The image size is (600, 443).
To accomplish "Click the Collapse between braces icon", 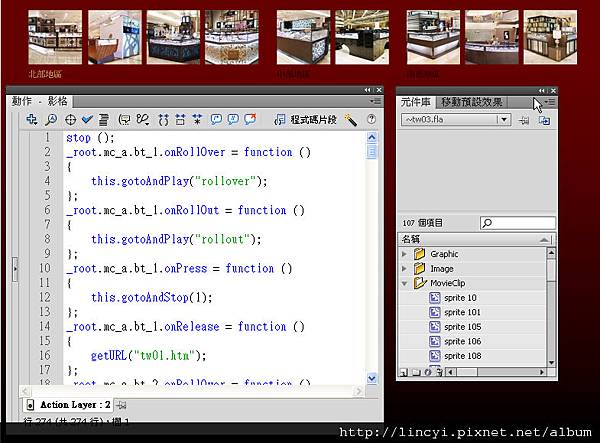I will click(x=163, y=120).
